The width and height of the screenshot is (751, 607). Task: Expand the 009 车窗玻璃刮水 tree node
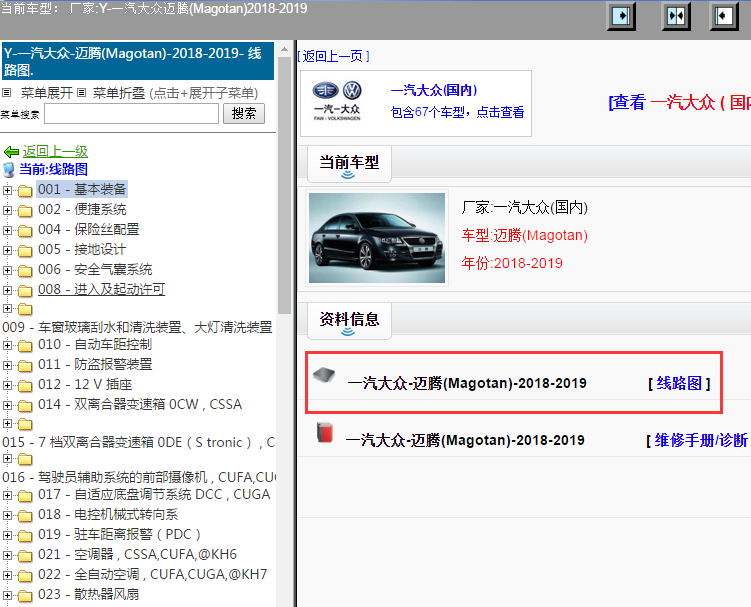pos(7,309)
